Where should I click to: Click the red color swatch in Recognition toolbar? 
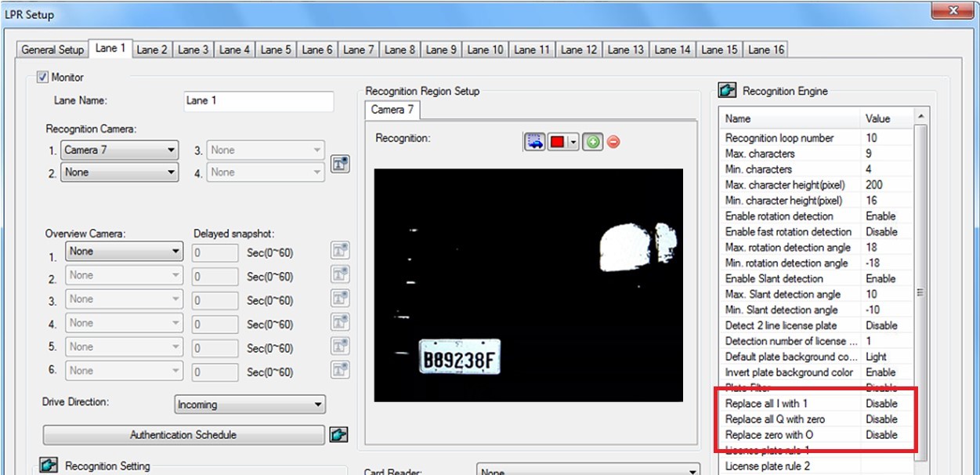559,142
